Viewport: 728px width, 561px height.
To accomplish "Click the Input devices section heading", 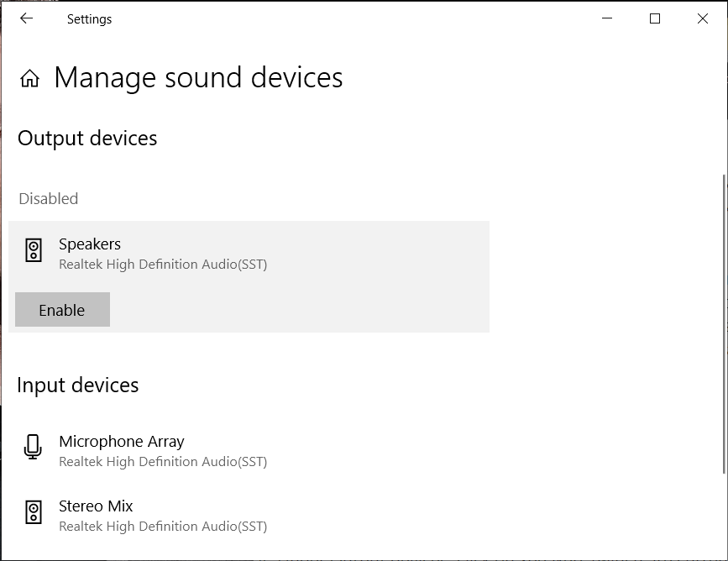I will (x=78, y=385).
